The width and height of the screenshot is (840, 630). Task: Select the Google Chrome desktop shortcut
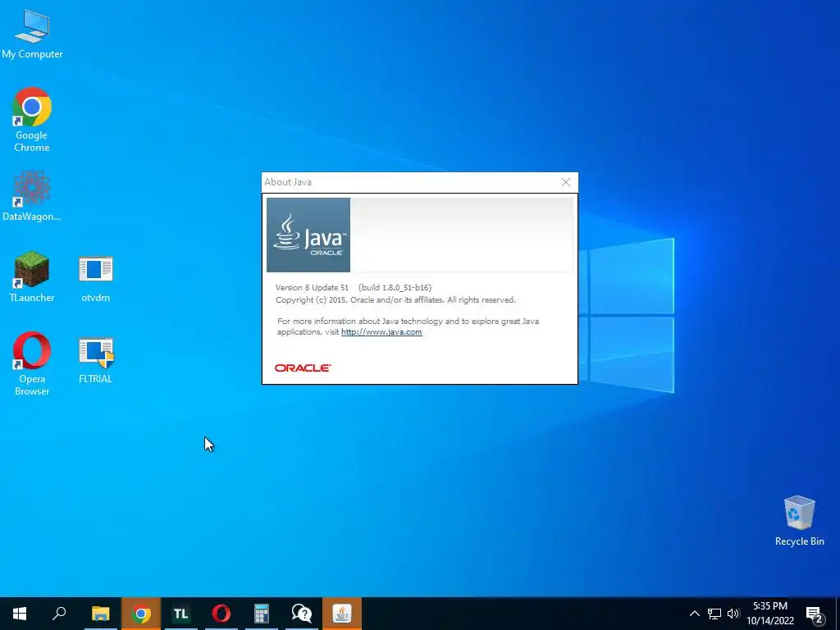coord(32,120)
